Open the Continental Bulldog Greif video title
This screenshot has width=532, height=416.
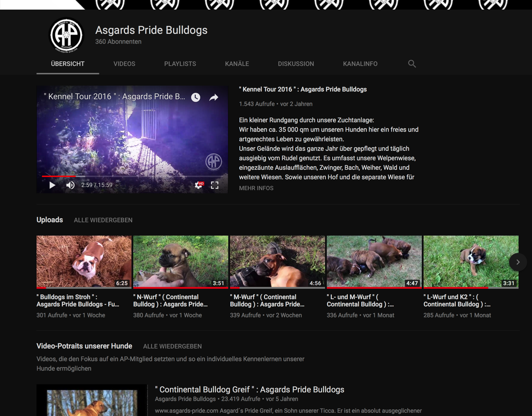pos(250,389)
